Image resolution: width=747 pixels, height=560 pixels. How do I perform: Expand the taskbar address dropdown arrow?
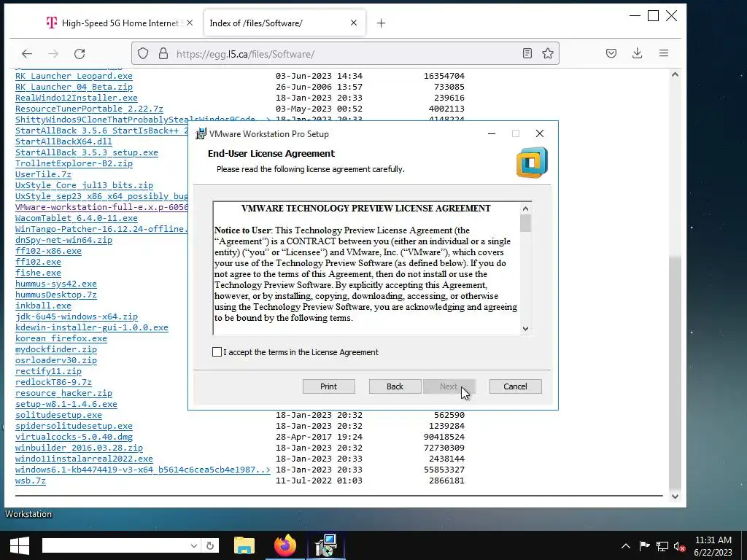194,545
